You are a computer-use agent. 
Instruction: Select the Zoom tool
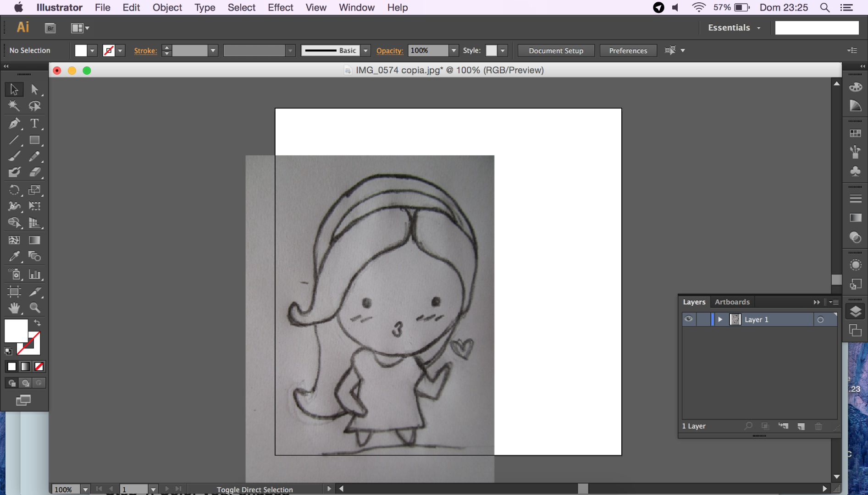(34, 308)
